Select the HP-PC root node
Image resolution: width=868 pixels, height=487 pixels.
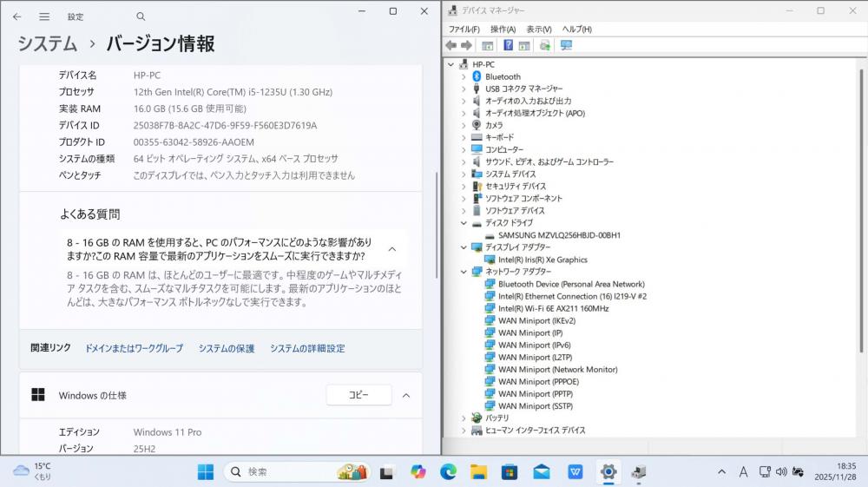click(483, 64)
